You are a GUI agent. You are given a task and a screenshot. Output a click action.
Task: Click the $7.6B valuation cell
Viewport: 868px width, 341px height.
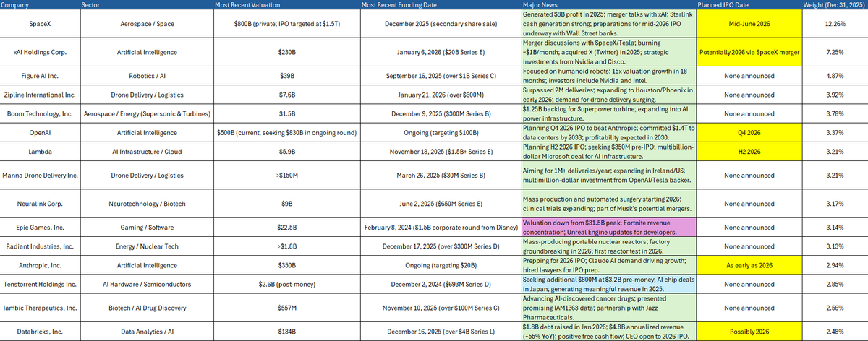coord(287,95)
